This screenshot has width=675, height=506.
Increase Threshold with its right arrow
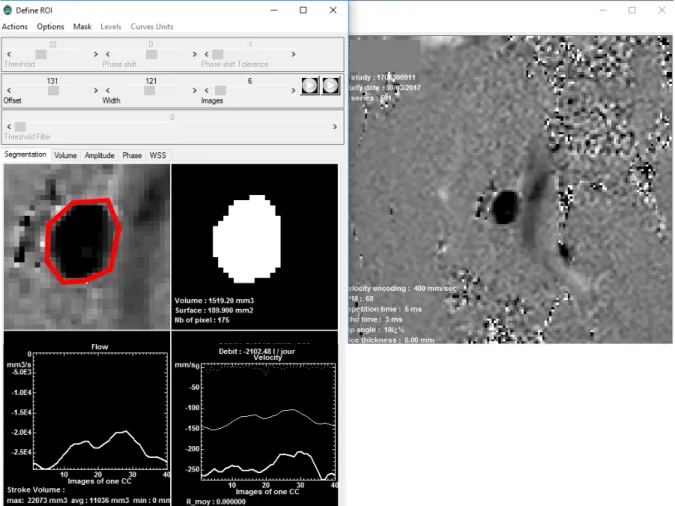pos(96,54)
